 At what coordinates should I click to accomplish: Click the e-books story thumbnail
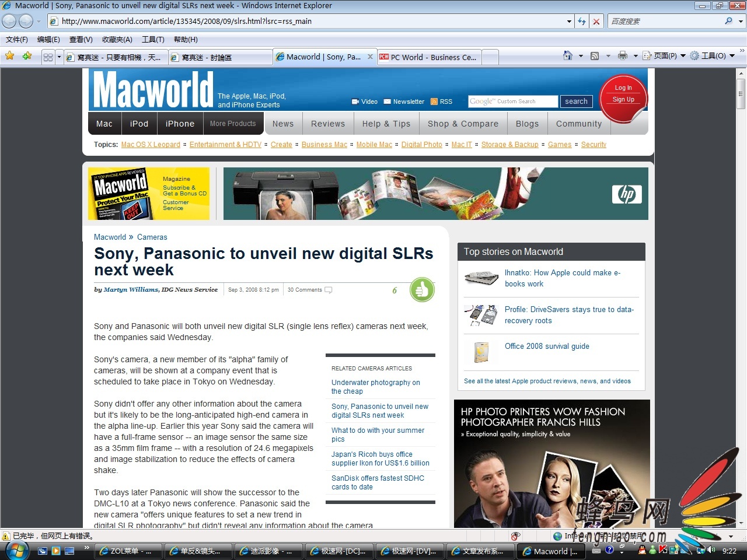click(481, 278)
